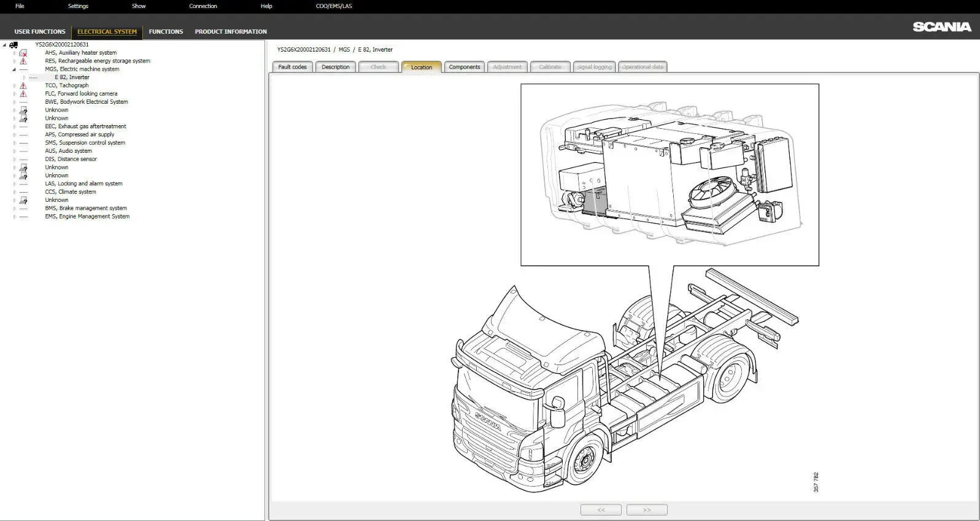Select the E 82, Inverter row
The height and width of the screenshot is (521, 980).
tap(72, 77)
